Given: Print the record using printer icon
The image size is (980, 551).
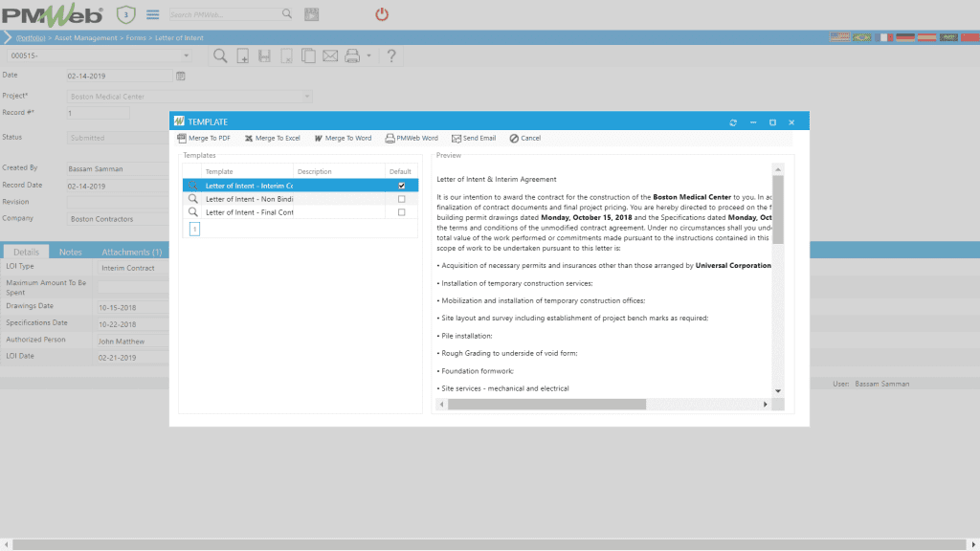Looking at the screenshot, I should 352,56.
